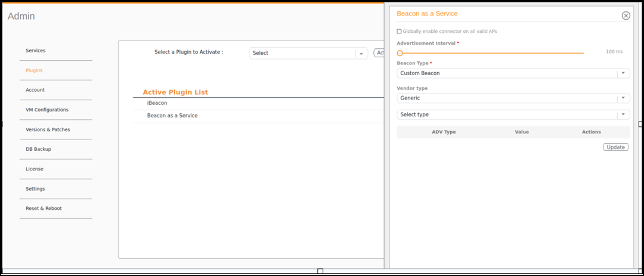Close the Beacon as a Service panel
Image resolution: width=644 pixels, height=276 pixels.
tap(626, 15)
